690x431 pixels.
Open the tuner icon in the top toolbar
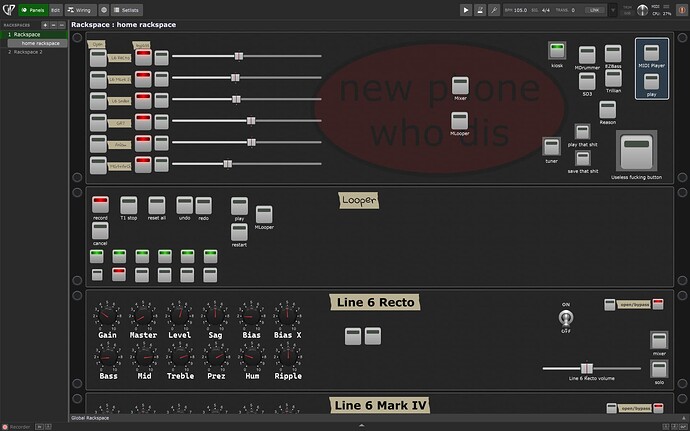pyautogui.click(x=494, y=10)
